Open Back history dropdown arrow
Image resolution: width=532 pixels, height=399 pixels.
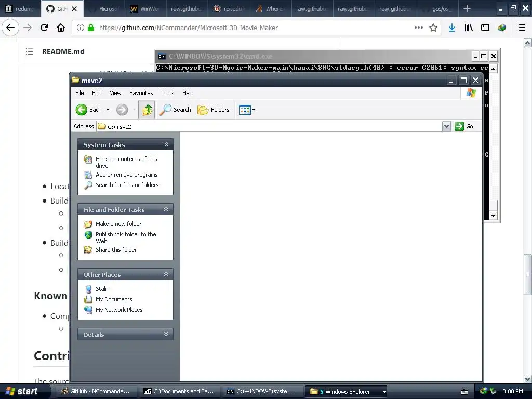[x=108, y=110]
